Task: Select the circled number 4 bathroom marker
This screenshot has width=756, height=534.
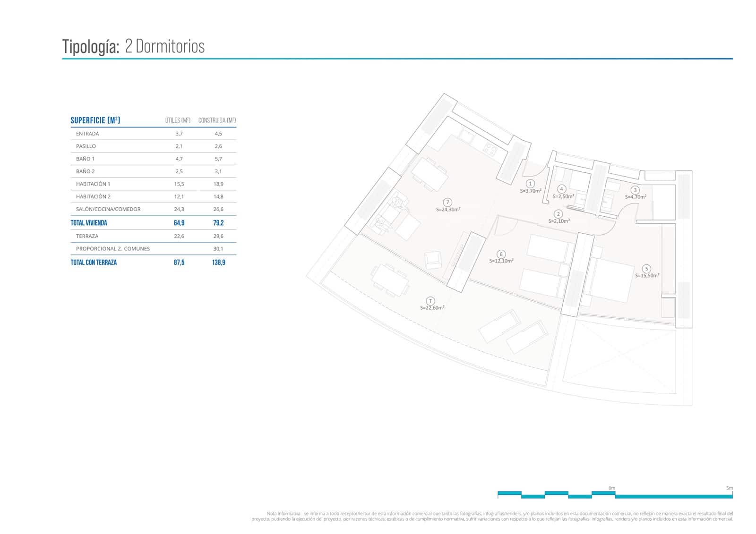Action: point(561,189)
